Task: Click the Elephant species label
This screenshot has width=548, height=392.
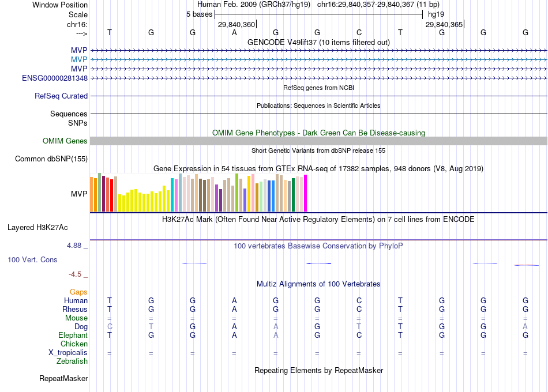Action: tap(73, 335)
